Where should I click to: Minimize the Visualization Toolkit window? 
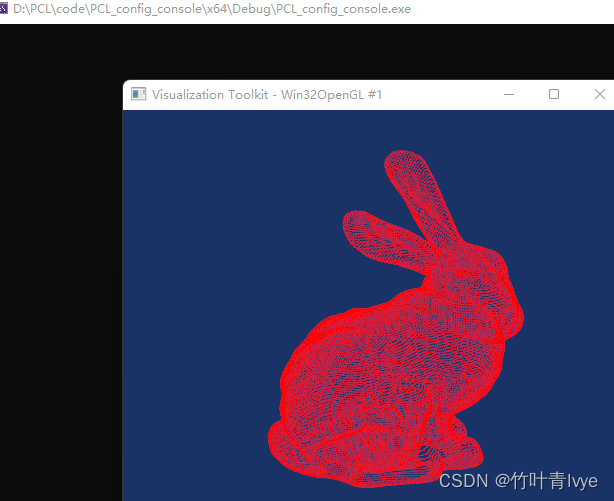[509, 94]
